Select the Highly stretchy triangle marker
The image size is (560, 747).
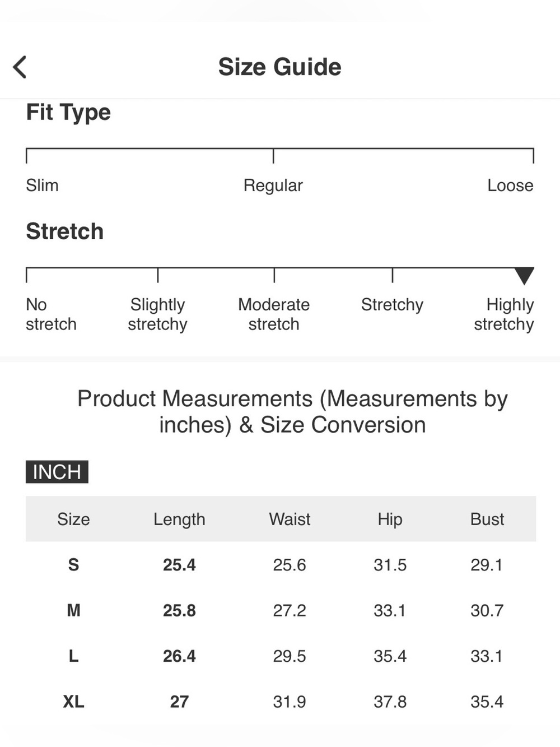(524, 275)
